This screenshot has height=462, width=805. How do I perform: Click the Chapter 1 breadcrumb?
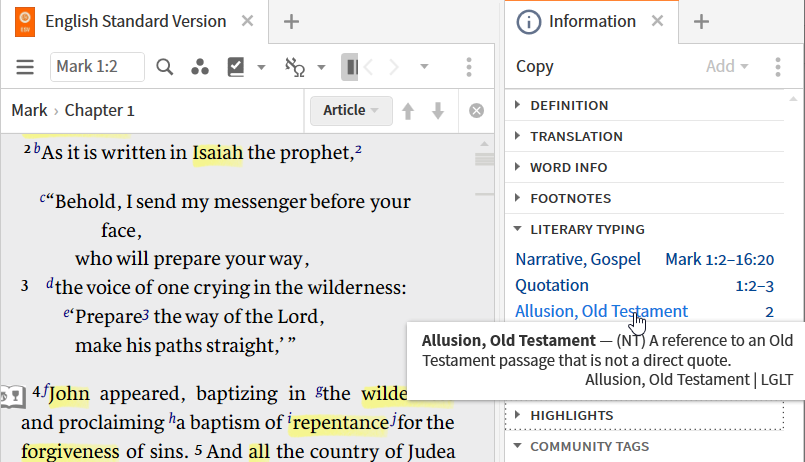tap(100, 110)
